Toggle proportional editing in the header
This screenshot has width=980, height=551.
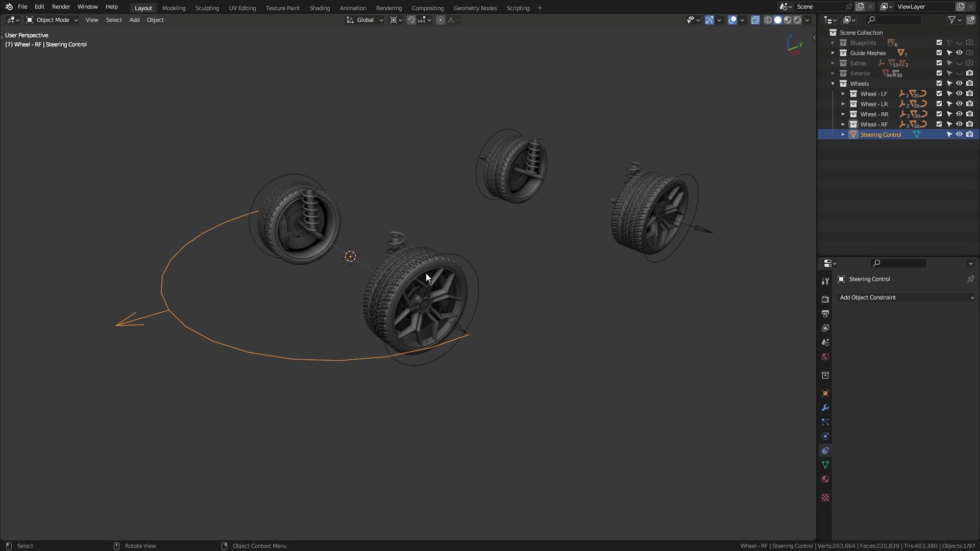click(440, 20)
